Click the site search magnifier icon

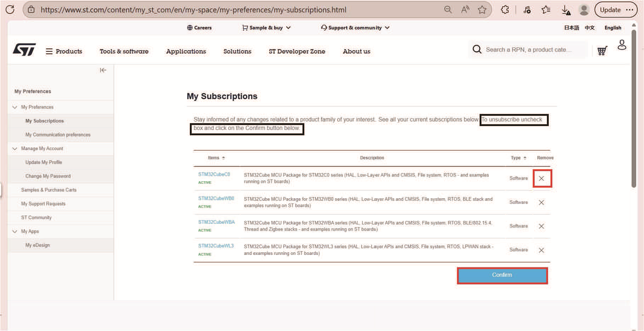click(x=477, y=49)
